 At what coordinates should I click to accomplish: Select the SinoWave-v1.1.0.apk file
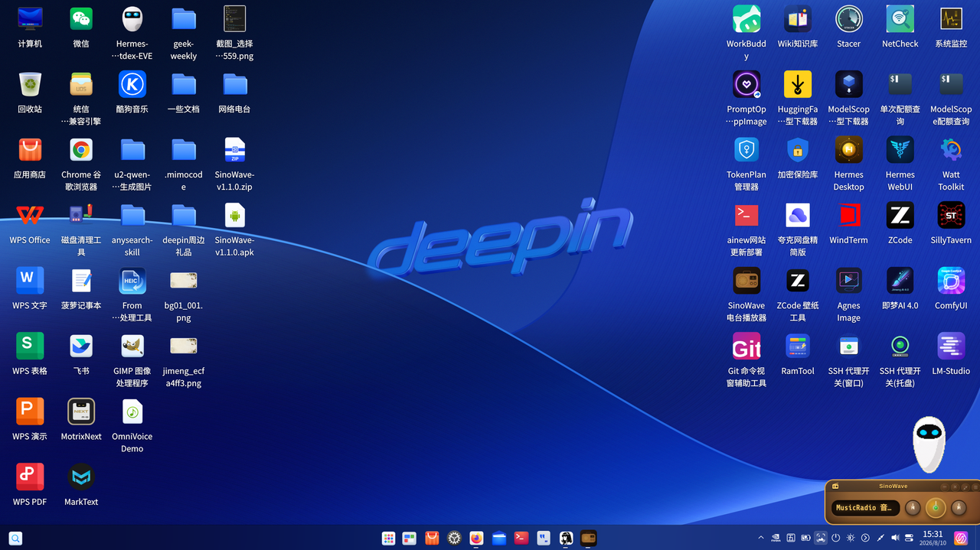click(235, 216)
